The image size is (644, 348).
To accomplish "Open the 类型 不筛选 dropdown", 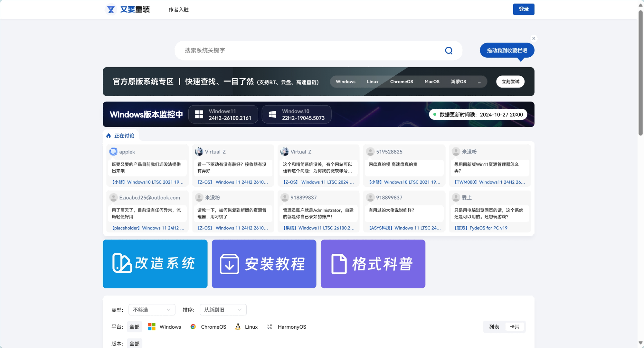I will tap(152, 310).
